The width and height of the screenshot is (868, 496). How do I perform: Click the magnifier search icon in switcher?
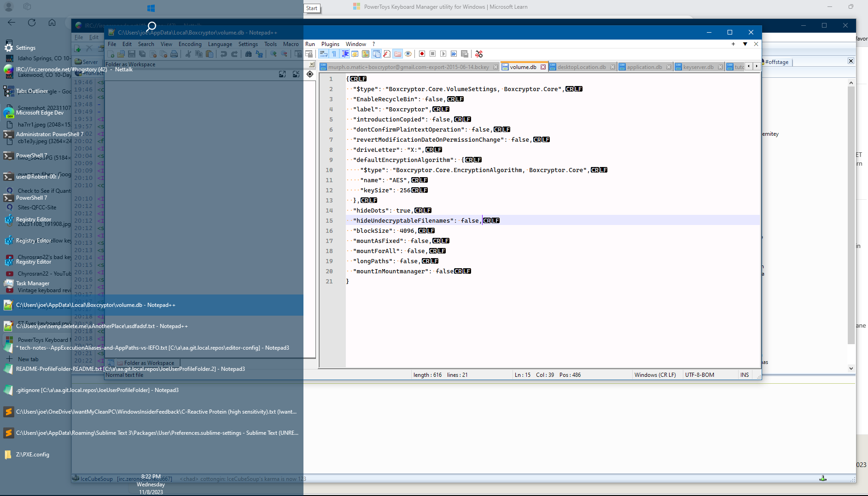pos(151,26)
